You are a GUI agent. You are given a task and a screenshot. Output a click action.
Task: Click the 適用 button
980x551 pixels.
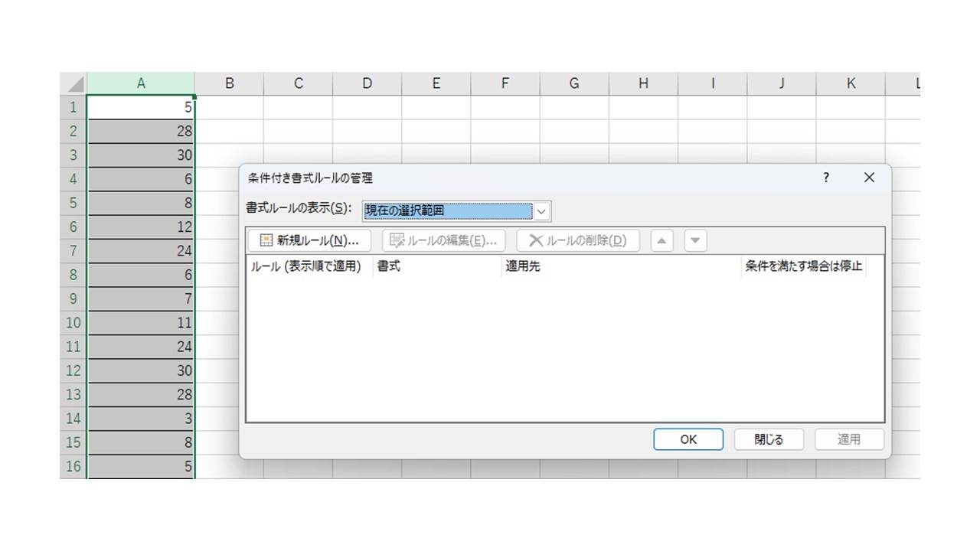pyautogui.click(x=849, y=439)
